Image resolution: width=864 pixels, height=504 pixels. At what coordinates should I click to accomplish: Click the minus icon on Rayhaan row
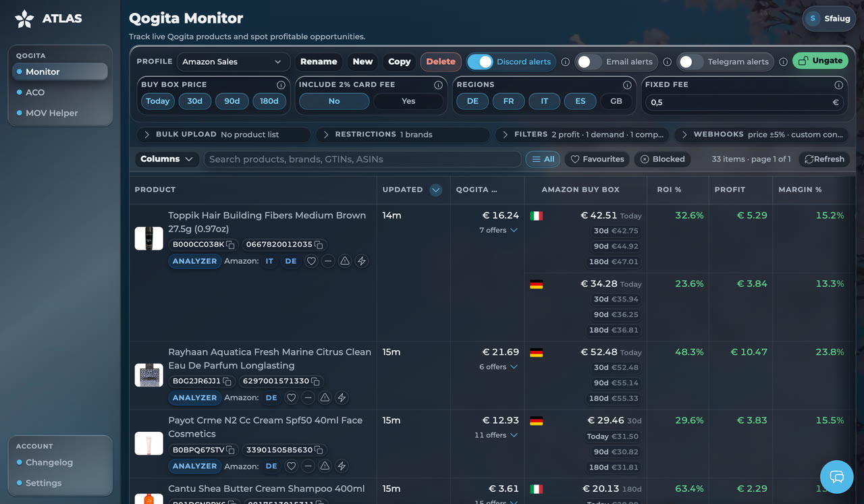tap(308, 398)
